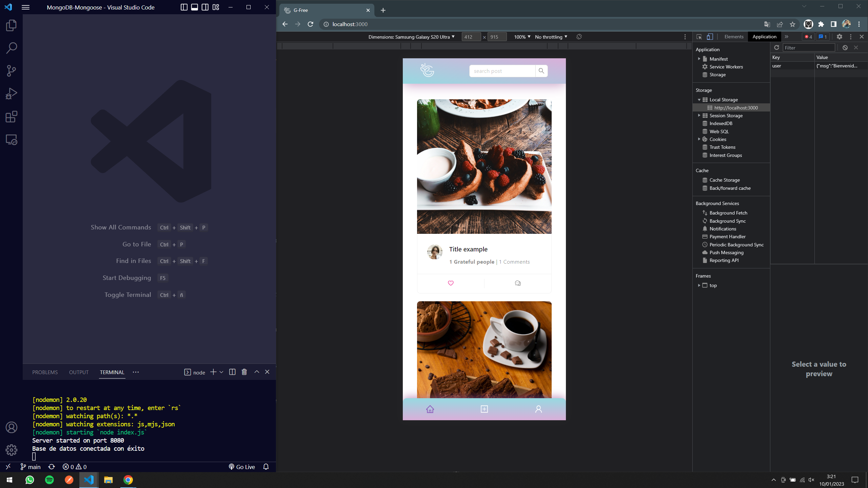Open the 1 Comments link
The image size is (868, 488).
[x=514, y=262]
